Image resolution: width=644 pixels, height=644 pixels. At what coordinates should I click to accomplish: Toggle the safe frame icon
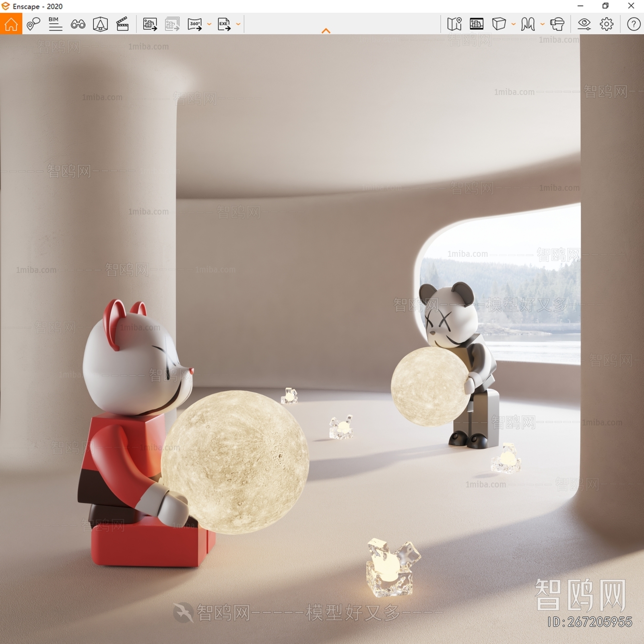tap(477, 24)
